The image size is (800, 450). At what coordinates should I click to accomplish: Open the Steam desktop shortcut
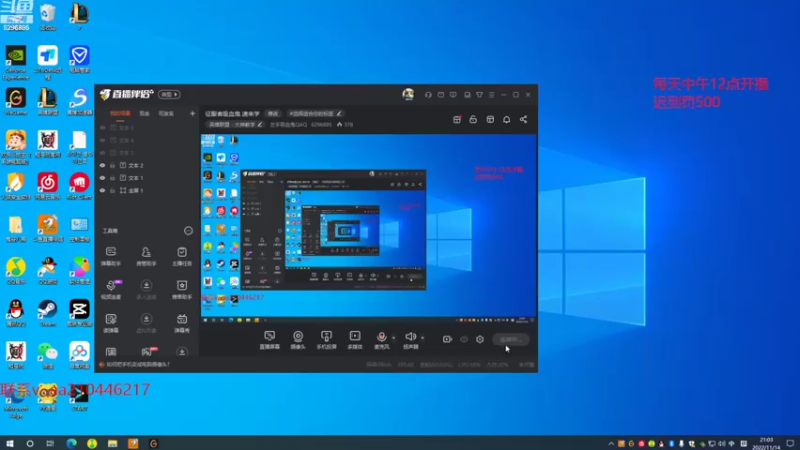[47, 313]
